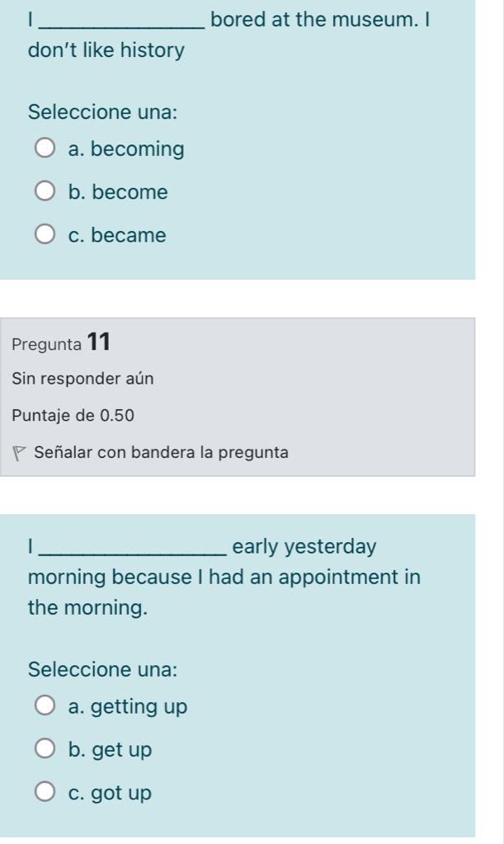Pick the 'c. became' radio button
Viewport: 504px width, 844px height.
(45, 234)
